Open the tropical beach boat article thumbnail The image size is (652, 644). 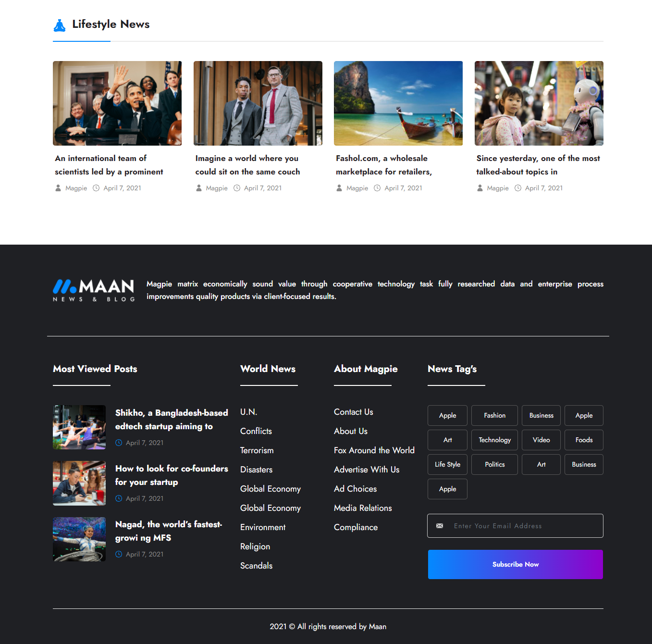click(398, 103)
